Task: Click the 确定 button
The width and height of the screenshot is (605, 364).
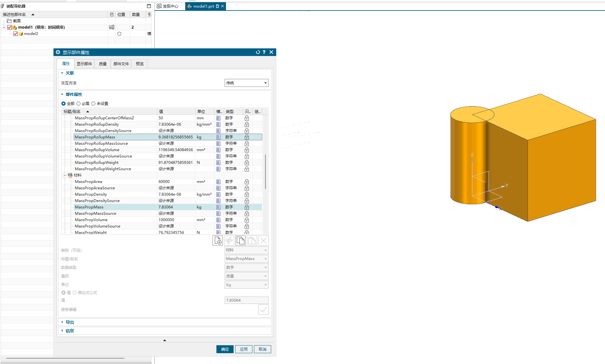Action: (225, 349)
